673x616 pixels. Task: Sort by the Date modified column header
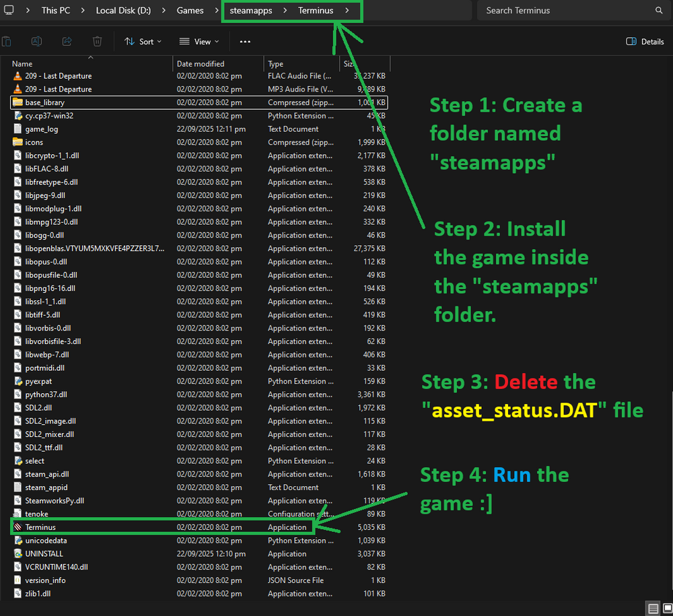[x=201, y=64]
